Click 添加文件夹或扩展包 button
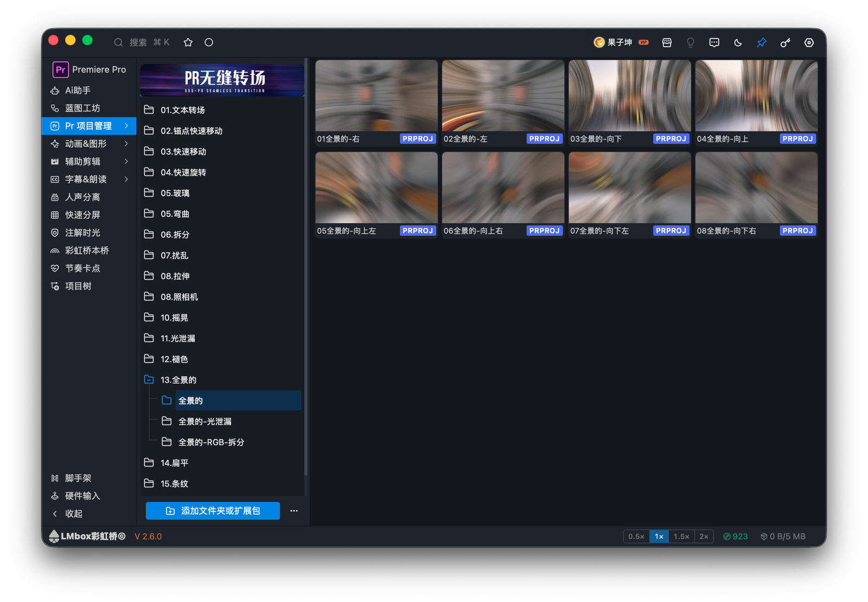The width and height of the screenshot is (868, 602). 213,511
